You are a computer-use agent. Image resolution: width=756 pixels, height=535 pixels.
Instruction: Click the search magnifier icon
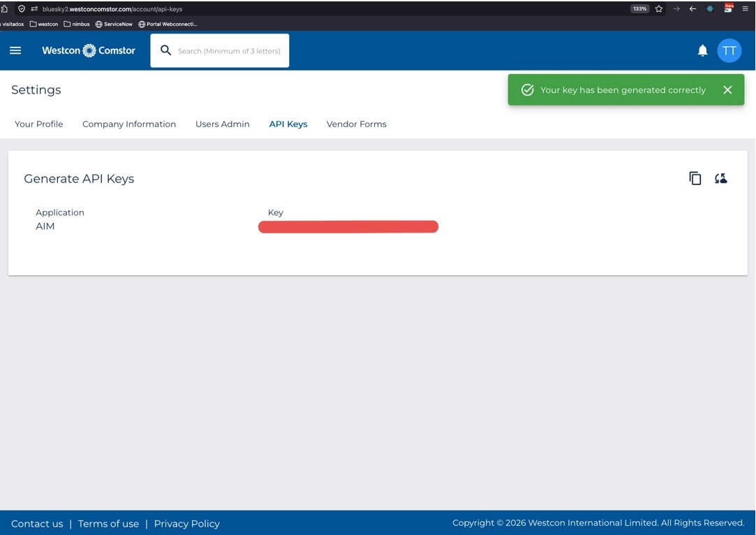click(x=165, y=50)
